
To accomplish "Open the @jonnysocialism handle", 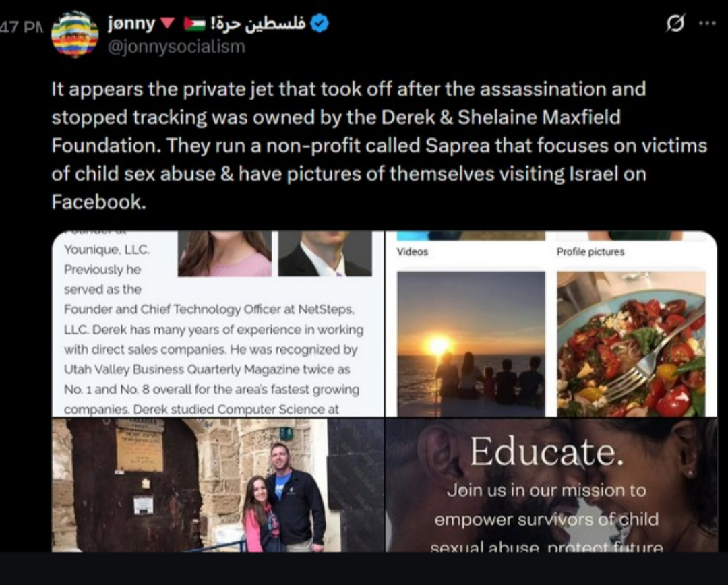I will 177,47.
